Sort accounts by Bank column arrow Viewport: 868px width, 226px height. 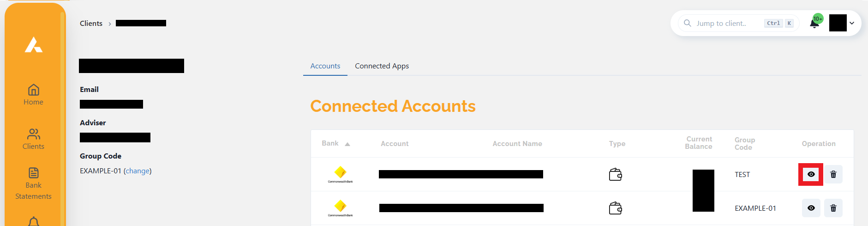[347, 144]
